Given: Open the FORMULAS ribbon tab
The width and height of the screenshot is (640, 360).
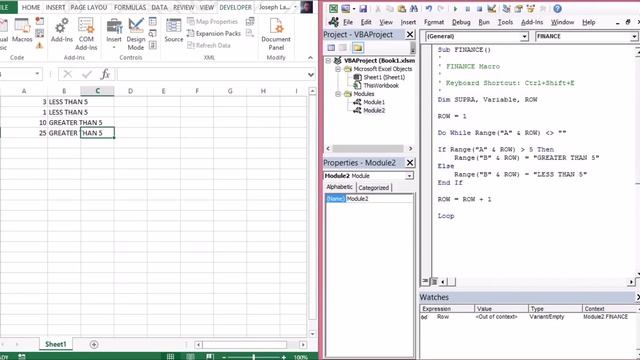Looking at the screenshot, I should (x=130, y=7).
